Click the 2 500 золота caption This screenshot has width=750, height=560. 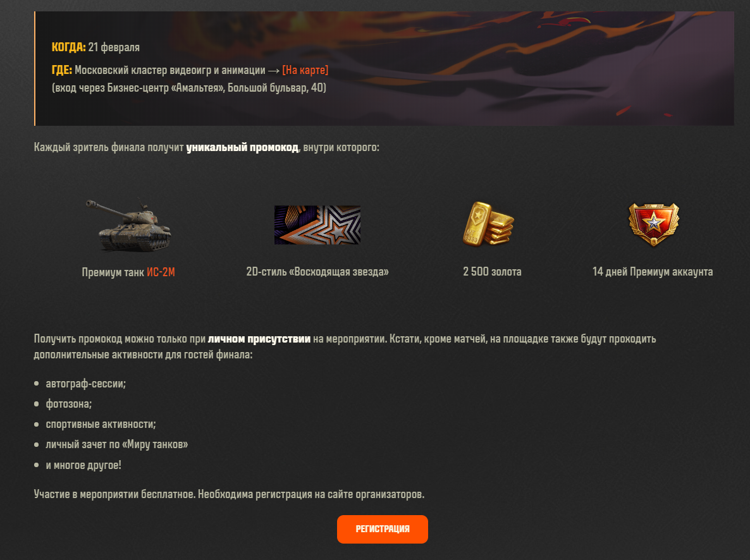point(492,272)
